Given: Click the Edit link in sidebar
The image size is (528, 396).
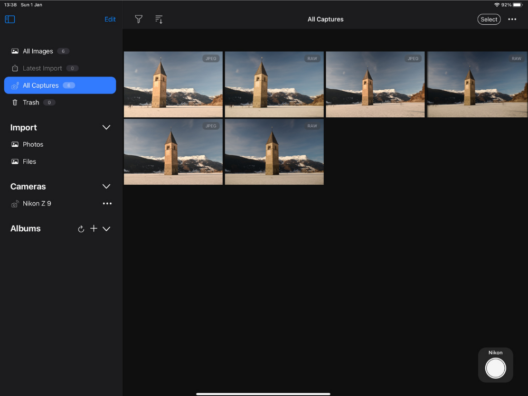Looking at the screenshot, I should (110, 19).
